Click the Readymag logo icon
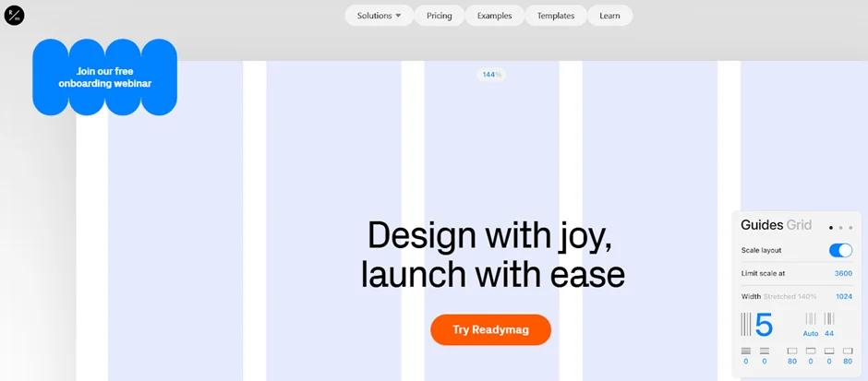 [15, 16]
